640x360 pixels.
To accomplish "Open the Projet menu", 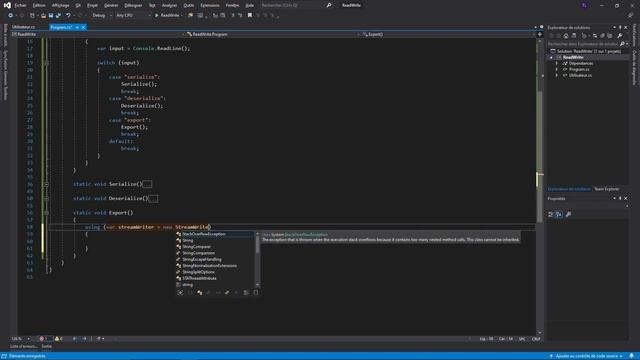I will point(92,5).
